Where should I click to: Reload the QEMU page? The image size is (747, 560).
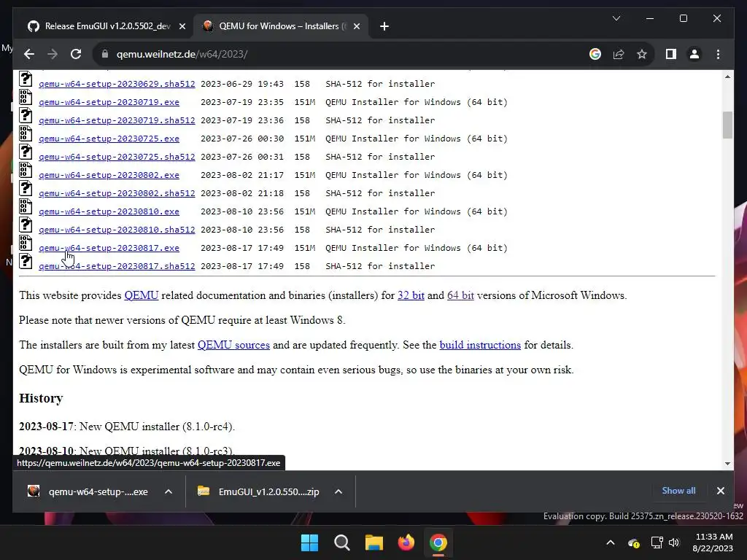coord(76,54)
